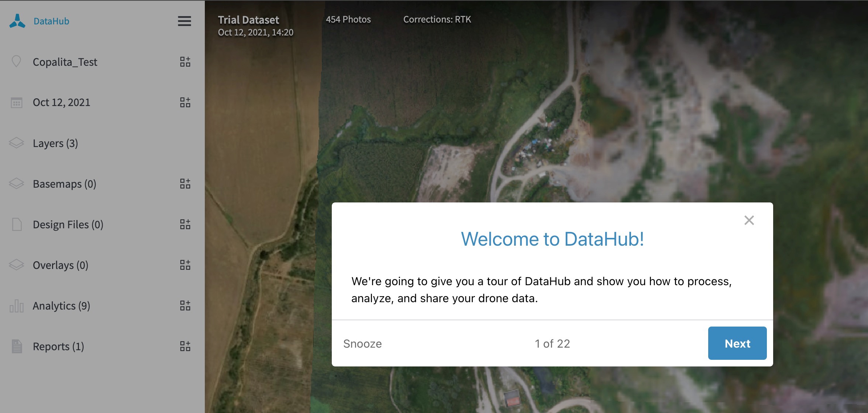Click the 454 Photos label
This screenshot has width=868, height=413.
(x=348, y=19)
